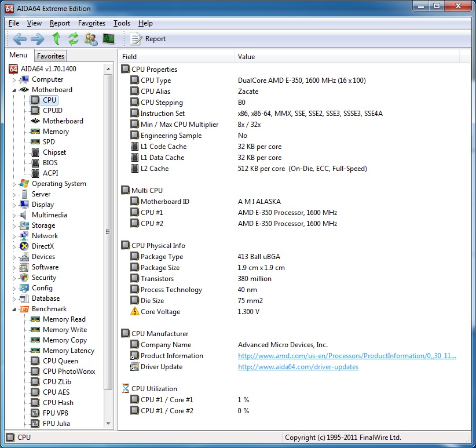Select the CPUID tree item icon
This screenshot has height=448, width=476.
click(x=35, y=111)
